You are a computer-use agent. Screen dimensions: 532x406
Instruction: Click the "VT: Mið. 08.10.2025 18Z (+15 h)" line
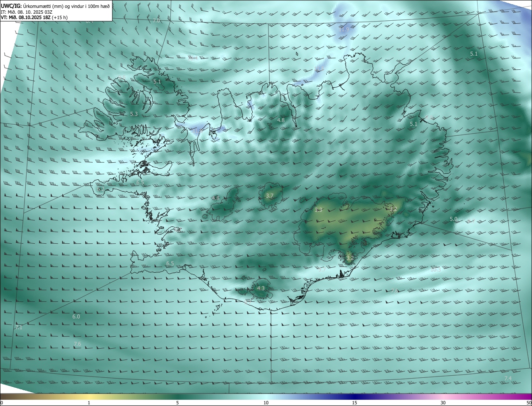pyautogui.click(x=34, y=17)
